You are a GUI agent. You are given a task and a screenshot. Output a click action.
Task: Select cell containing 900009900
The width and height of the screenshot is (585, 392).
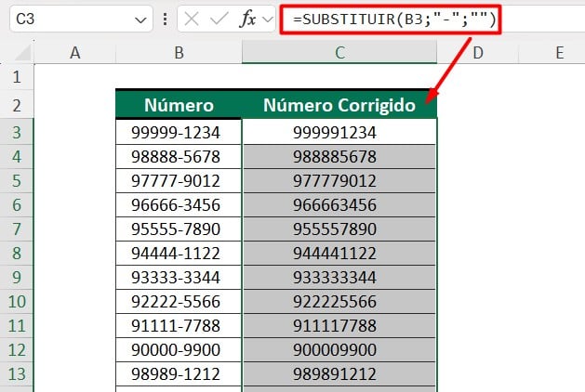point(339,350)
